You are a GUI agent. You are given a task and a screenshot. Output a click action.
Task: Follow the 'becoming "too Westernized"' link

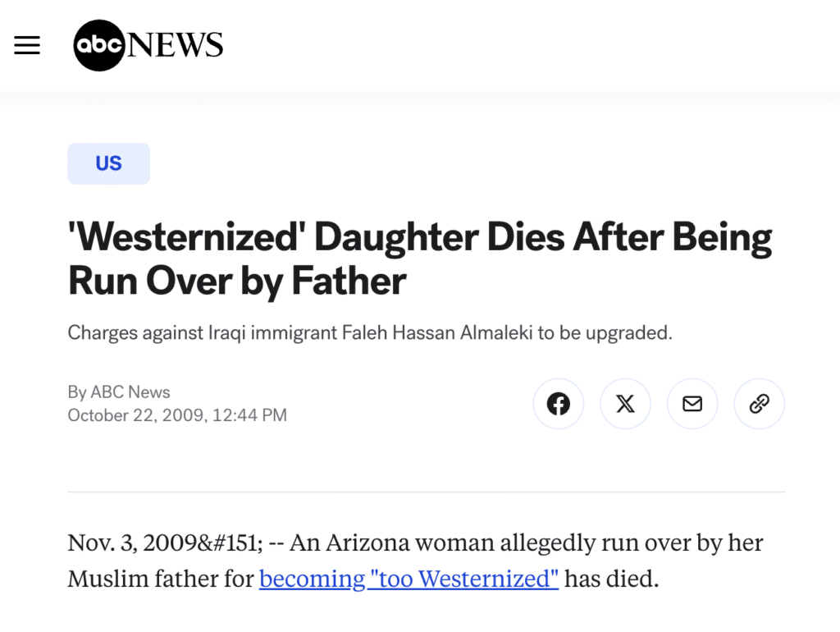[x=409, y=579]
